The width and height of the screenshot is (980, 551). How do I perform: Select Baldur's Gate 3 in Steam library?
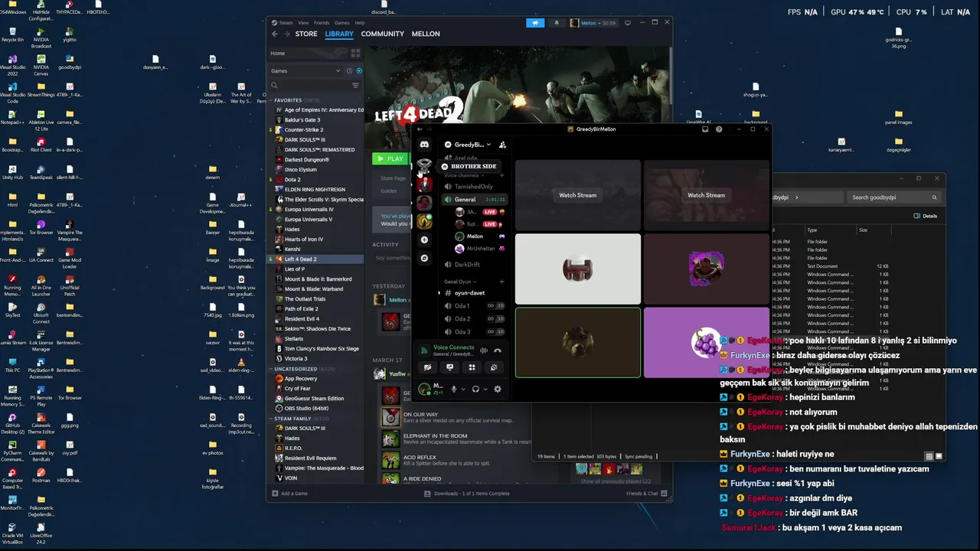click(x=302, y=120)
